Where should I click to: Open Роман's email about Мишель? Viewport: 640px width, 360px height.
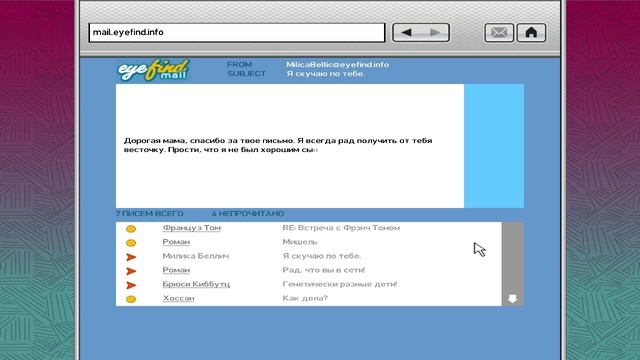pos(176,242)
